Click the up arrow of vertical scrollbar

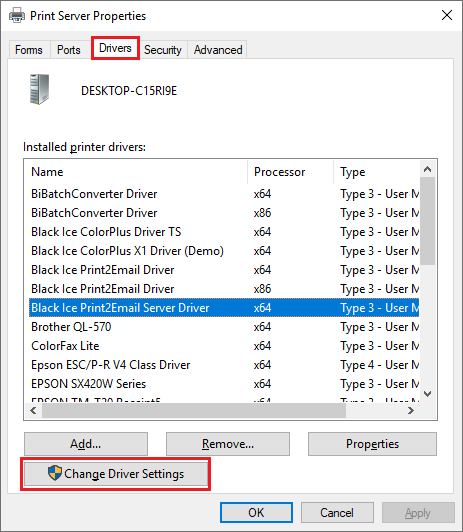click(x=427, y=169)
